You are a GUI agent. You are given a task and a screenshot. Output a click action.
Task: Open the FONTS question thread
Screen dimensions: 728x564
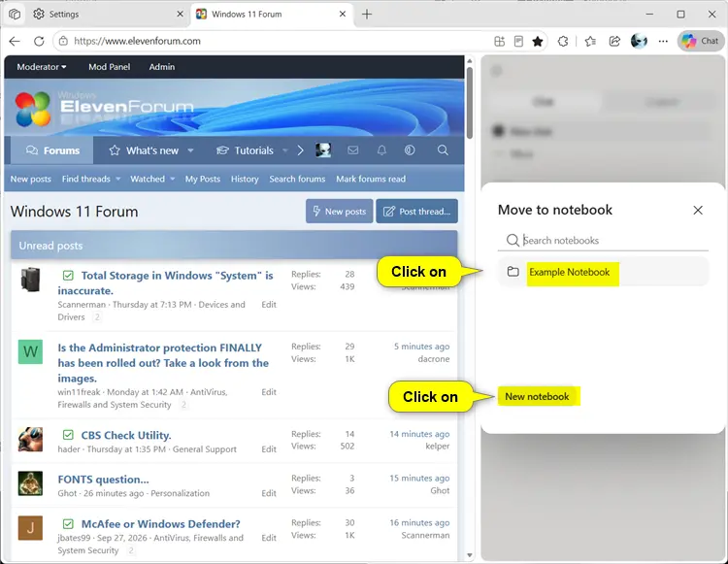[x=103, y=480]
